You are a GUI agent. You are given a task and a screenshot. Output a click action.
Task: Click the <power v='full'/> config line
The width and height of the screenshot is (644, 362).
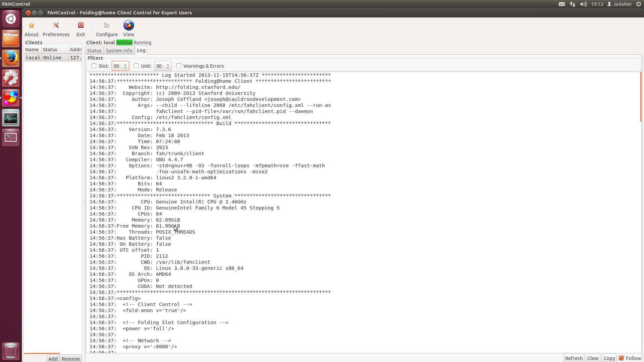132,328
